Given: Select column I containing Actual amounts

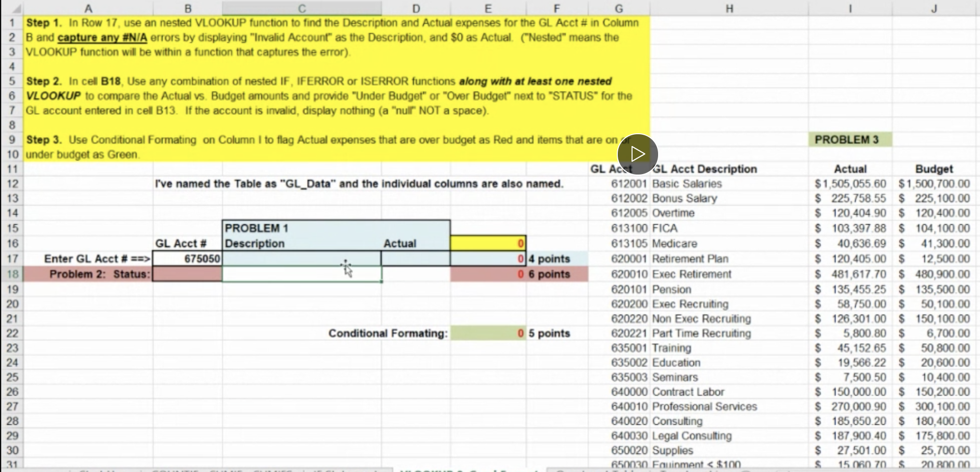Looking at the screenshot, I should [x=850, y=8].
